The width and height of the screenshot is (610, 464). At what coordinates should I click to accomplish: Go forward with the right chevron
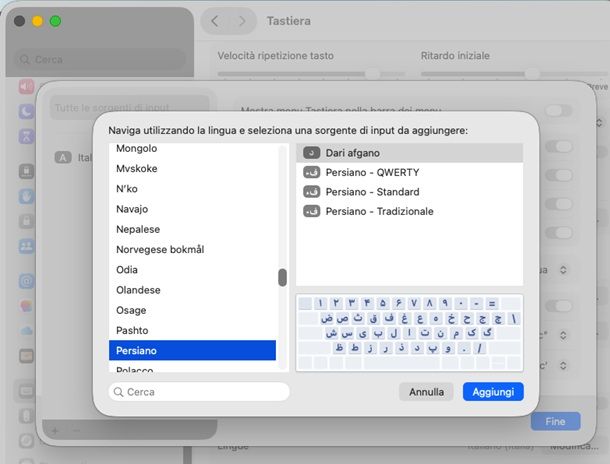point(242,21)
